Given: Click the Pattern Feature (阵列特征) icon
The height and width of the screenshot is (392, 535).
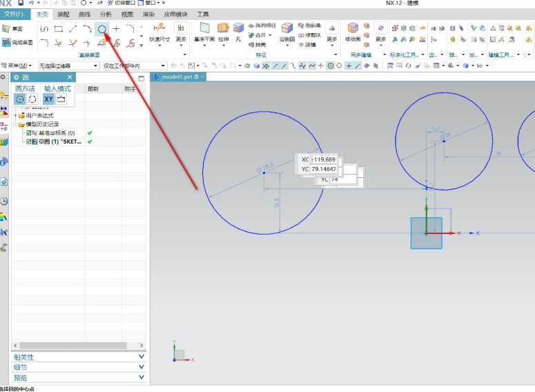Looking at the screenshot, I should point(251,26).
